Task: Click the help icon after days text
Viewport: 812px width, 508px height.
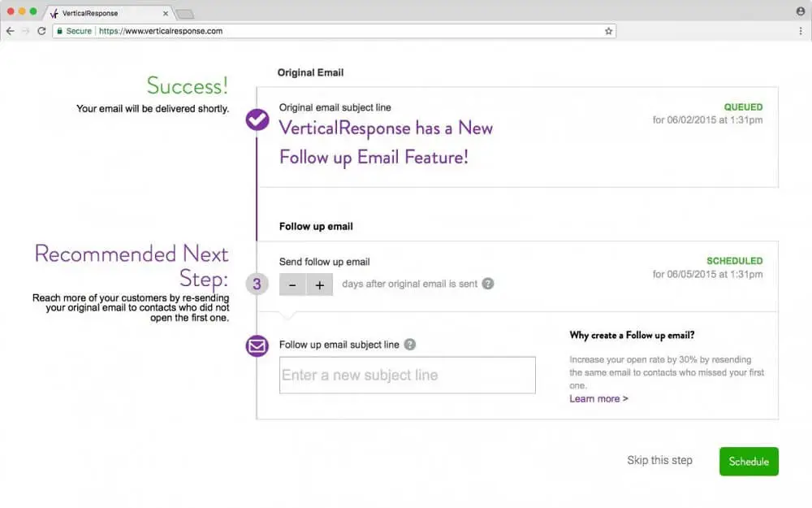Action: point(488,284)
